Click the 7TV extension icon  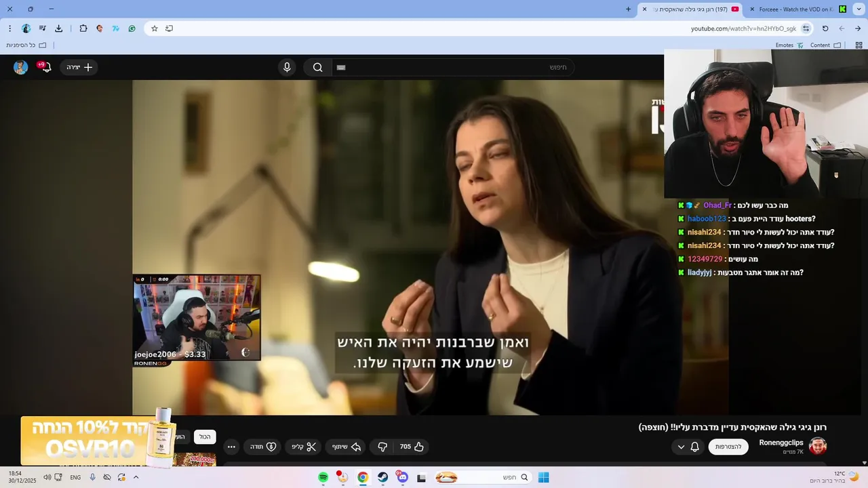(116, 28)
